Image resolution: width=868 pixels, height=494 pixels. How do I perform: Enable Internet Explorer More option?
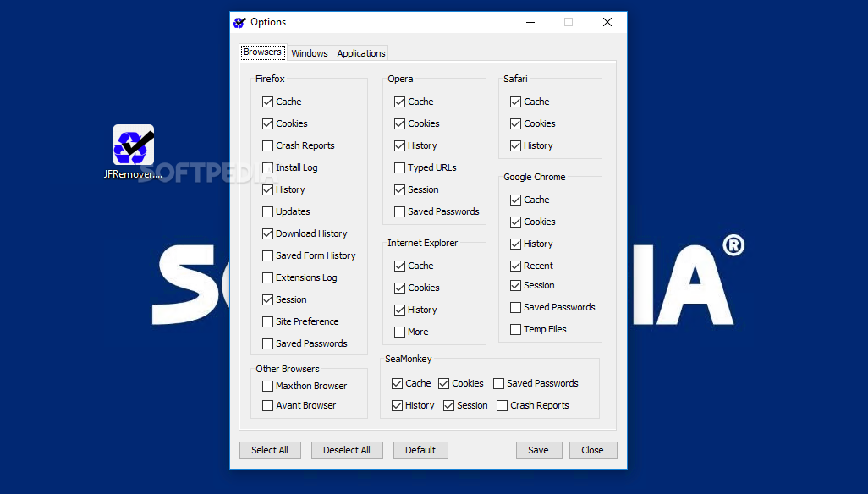tap(399, 332)
